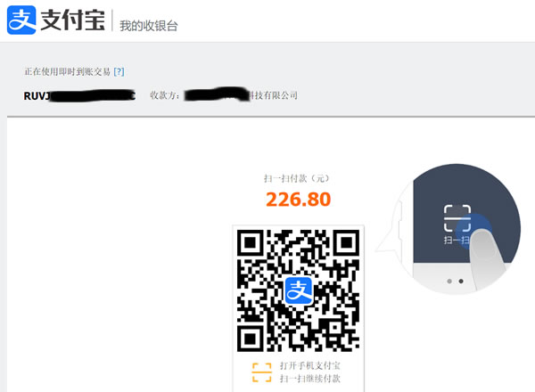
Task: Click the RUVJ order number
Action: [79, 96]
